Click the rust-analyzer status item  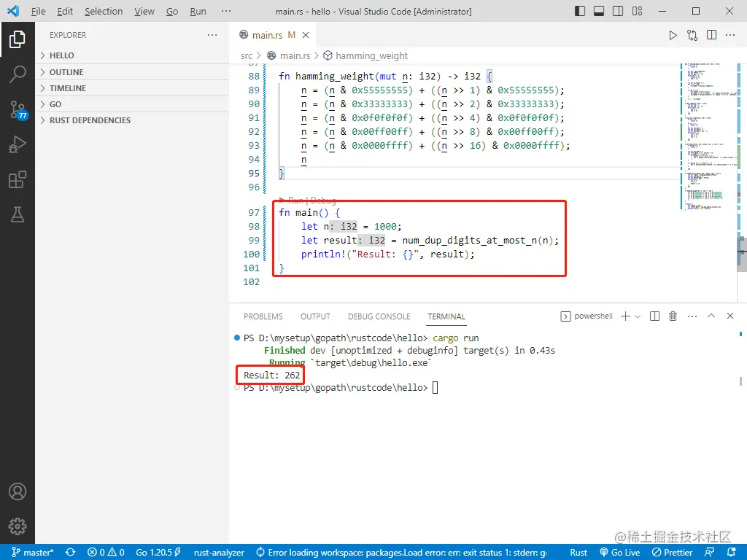click(219, 553)
